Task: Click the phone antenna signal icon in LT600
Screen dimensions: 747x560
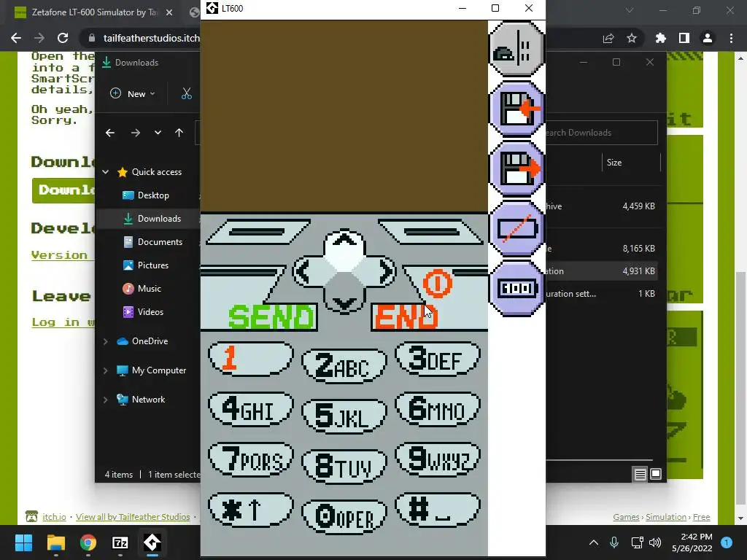Action: tap(517, 49)
